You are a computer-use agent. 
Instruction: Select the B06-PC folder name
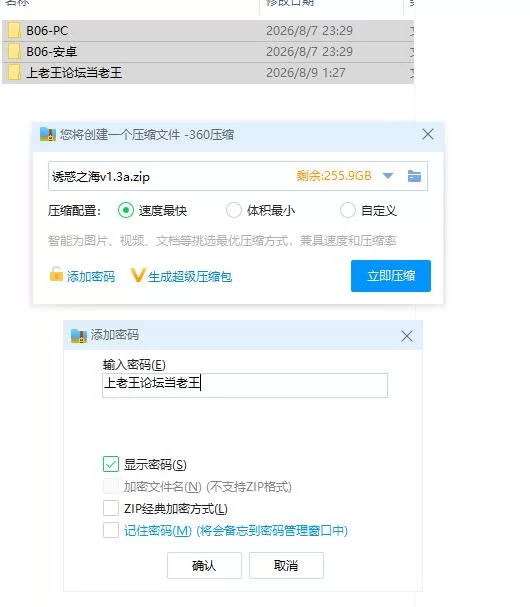(x=47, y=31)
